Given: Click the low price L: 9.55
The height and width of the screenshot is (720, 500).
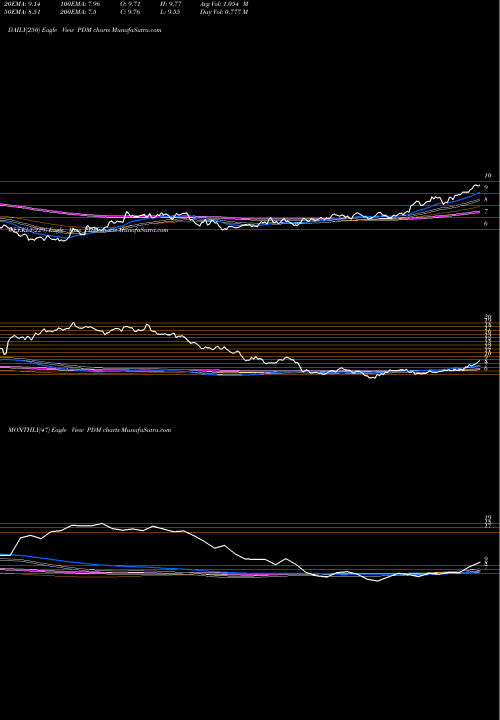Looking at the screenshot, I should coord(172,12).
